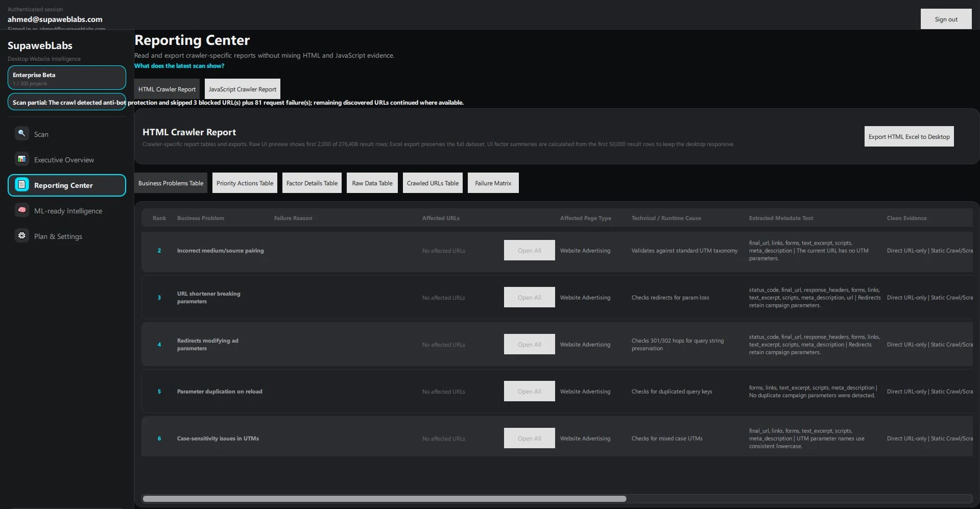The image size is (980, 509).
Task: Click the horizontal table scrollbar thumb
Action: (x=384, y=499)
